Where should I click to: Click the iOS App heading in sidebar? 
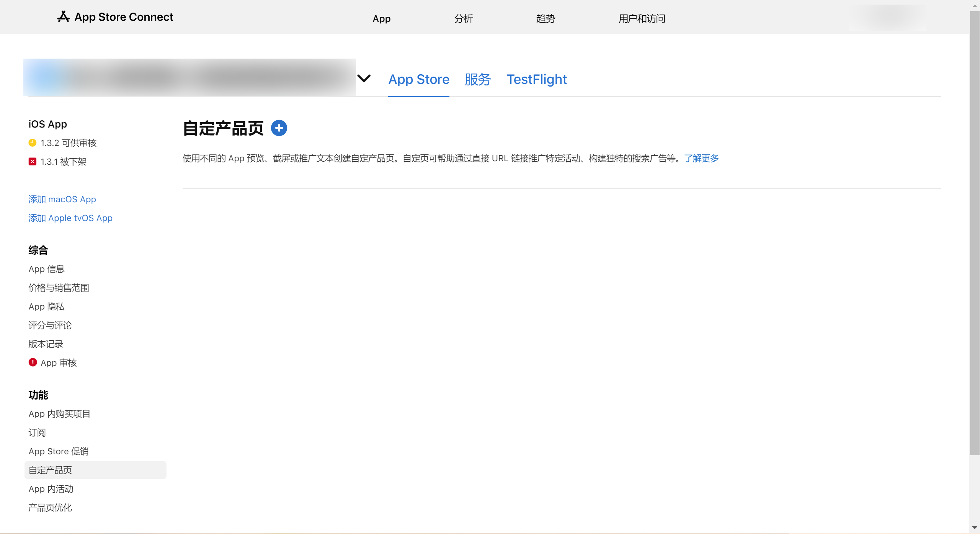[47, 124]
